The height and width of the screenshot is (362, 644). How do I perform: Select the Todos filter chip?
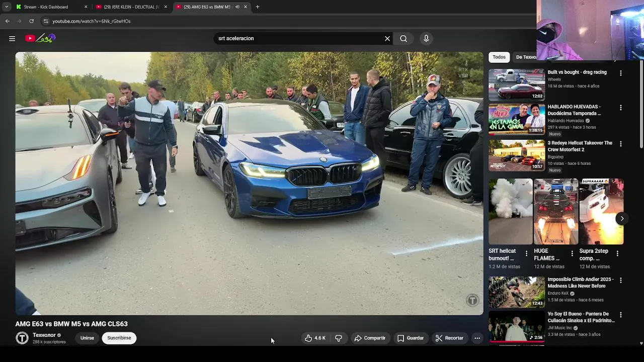tap(499, 57)
